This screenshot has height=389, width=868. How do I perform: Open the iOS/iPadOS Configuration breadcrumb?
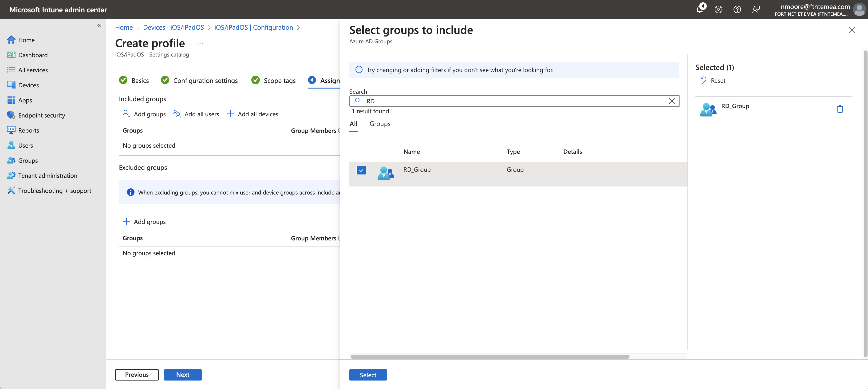253,27
